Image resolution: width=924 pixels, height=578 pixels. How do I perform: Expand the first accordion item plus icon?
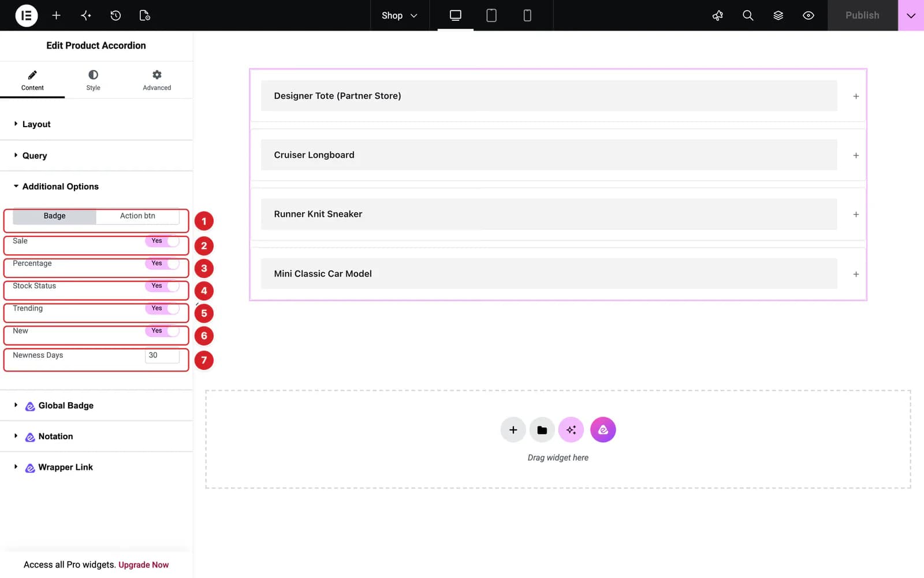pos(856,97)
